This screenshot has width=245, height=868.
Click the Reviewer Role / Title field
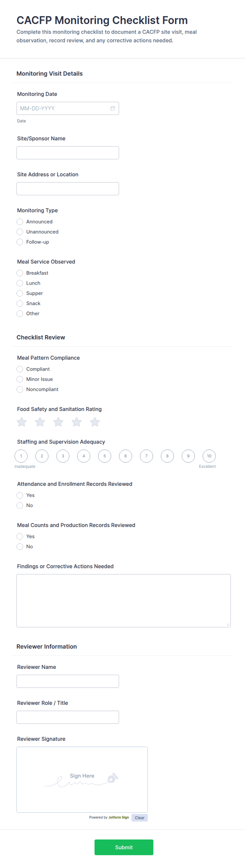(68, 717)
